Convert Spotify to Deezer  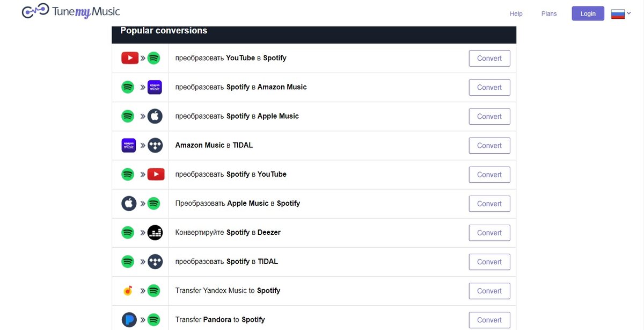tap(489, 232)
